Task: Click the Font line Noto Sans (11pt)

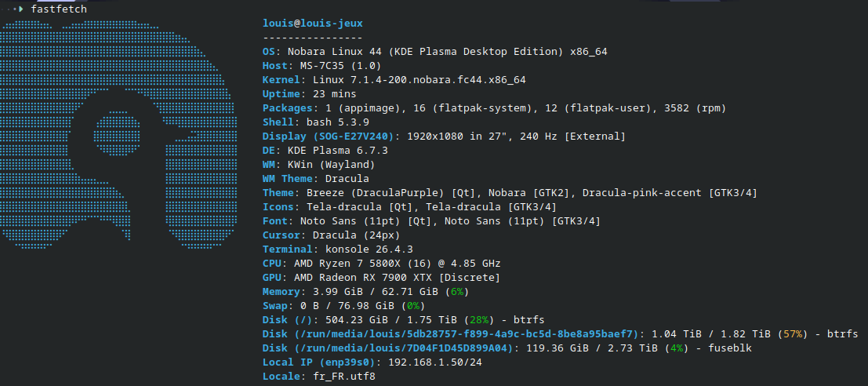Action: 431,221
